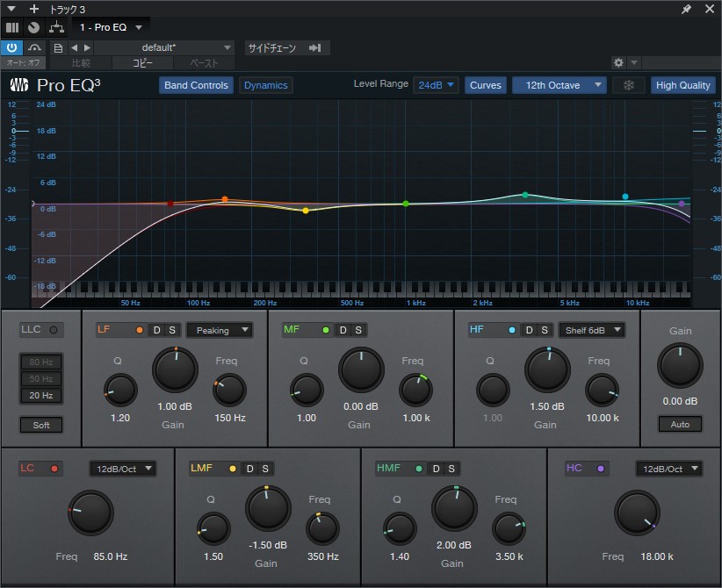Click the HC 18.00 k frequency value
Image resolution: width=722 pixels, height=588 pixels.
tap(657, 556)
